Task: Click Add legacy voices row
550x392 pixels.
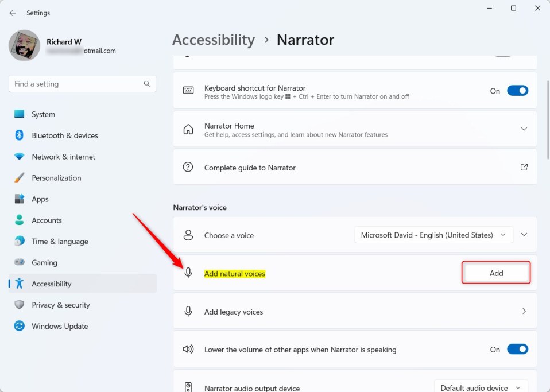Action: [355, 311]
